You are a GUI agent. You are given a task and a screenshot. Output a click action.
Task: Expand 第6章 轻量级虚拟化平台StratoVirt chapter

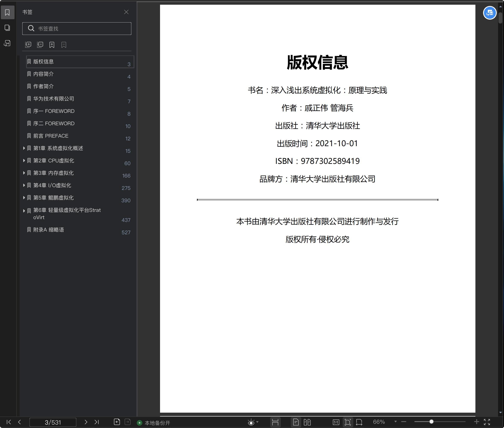click(x=24, y=211)
